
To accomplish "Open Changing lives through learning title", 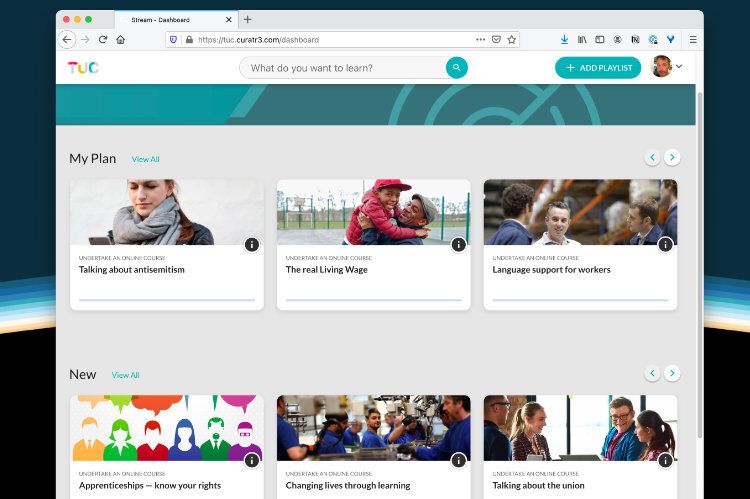I will pos(348,485).
